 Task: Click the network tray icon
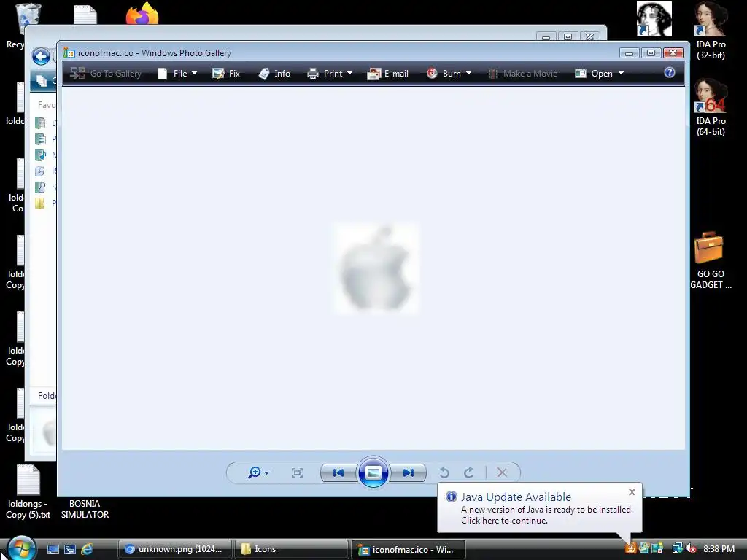(x=677, y=548)
